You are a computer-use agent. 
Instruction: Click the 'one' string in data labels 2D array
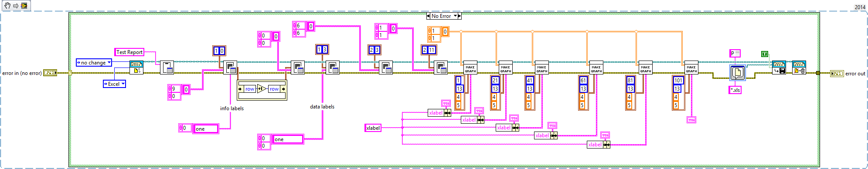(288, 139)
